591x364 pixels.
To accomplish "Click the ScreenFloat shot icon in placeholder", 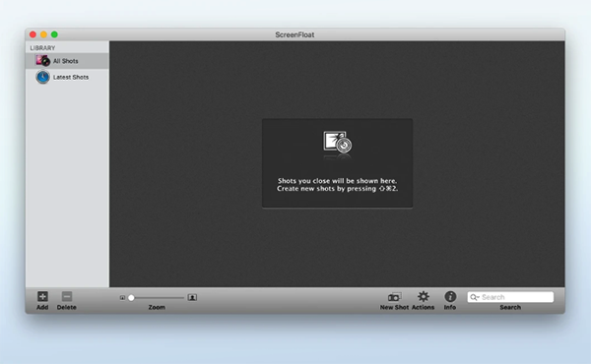I will point(337,142).
